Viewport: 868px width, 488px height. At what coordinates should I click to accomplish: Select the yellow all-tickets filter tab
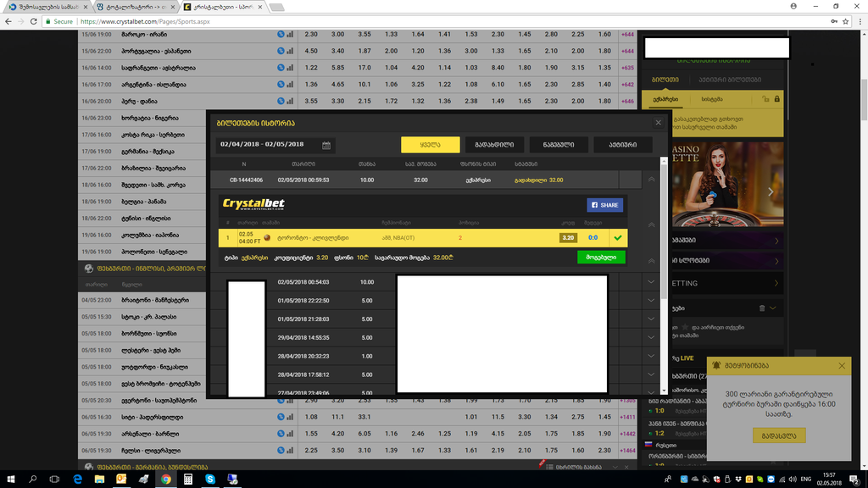pyautogui.click(x=430, y=144)
